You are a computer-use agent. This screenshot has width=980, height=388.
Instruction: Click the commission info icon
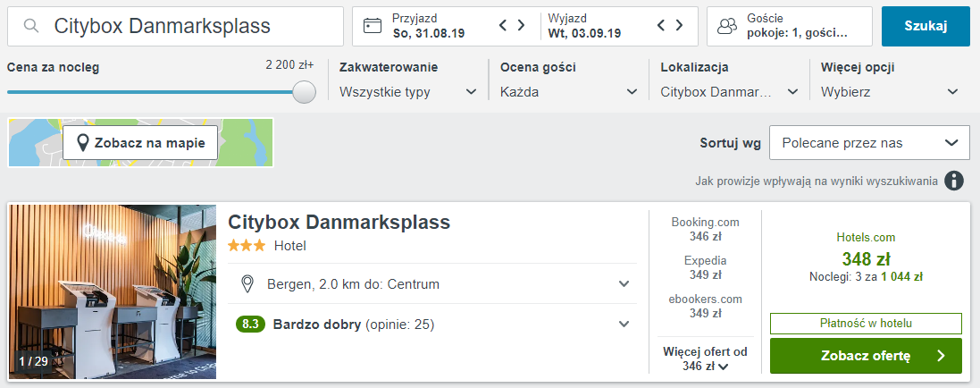(x=954, y=181)
